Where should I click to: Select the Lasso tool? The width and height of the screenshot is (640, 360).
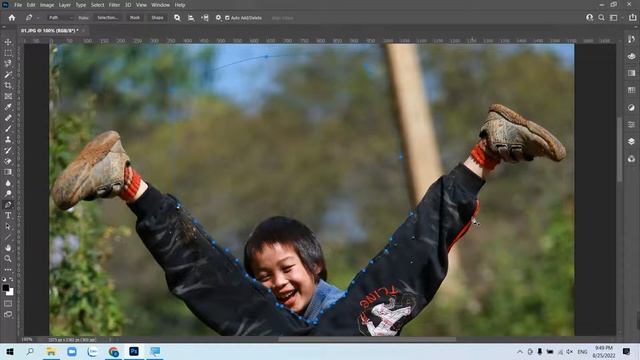[8, 64]
